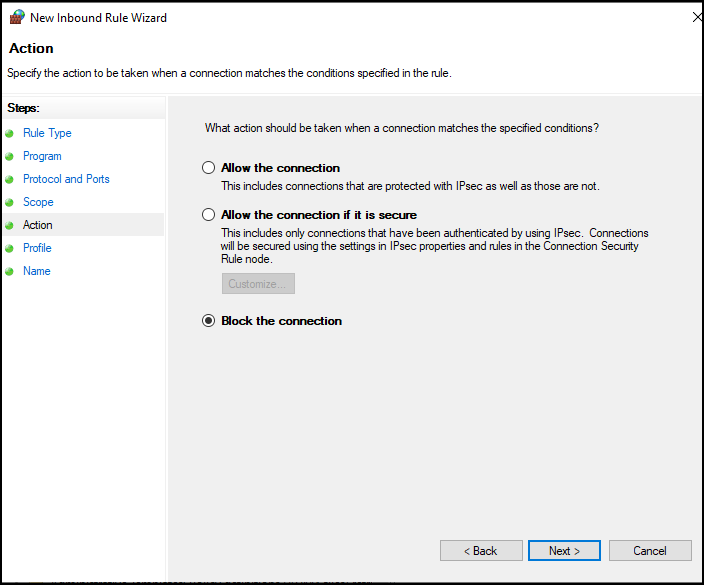Click the Back button
The image size is (704, 585).
[x=481, y=550]
